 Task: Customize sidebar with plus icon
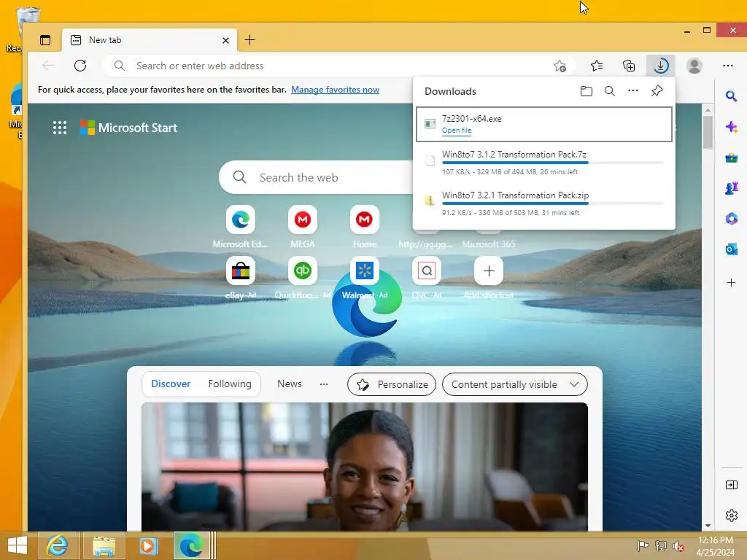pyautogui.click(x=731, y=283)
